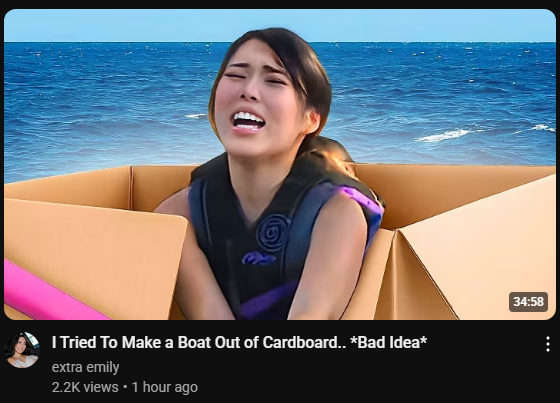Click the white wave foam in the ocean
The height and width of the screenshot is (403, 560).
[x=445, y=135]
